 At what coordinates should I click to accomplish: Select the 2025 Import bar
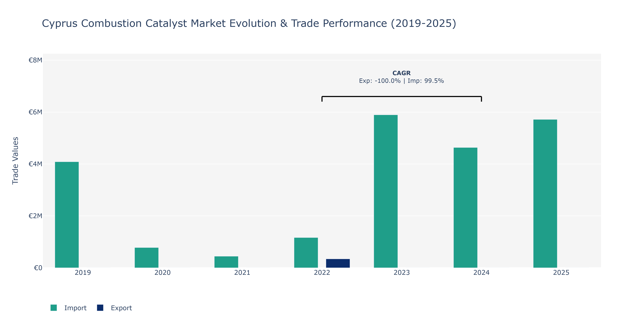(545, 193)
